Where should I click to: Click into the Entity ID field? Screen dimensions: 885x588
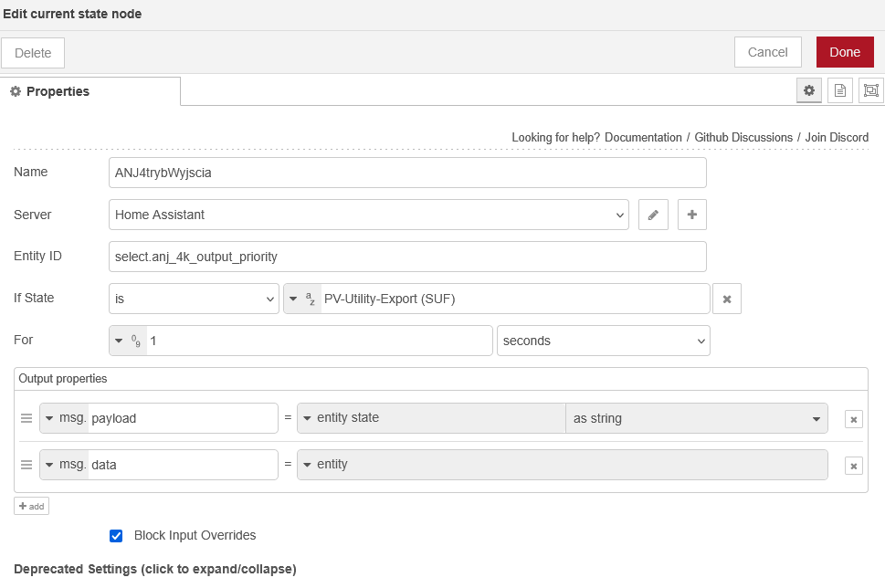406,257
